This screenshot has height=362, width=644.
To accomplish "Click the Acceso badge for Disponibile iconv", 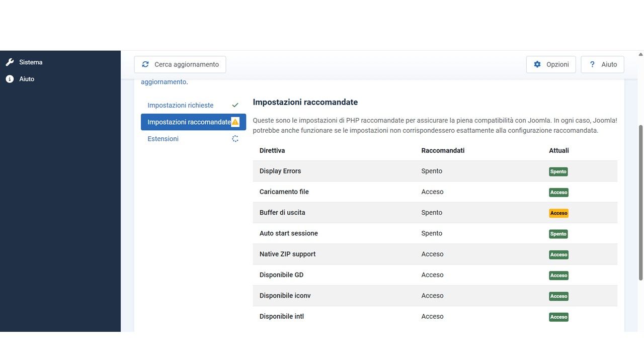I will pos(558,296).
